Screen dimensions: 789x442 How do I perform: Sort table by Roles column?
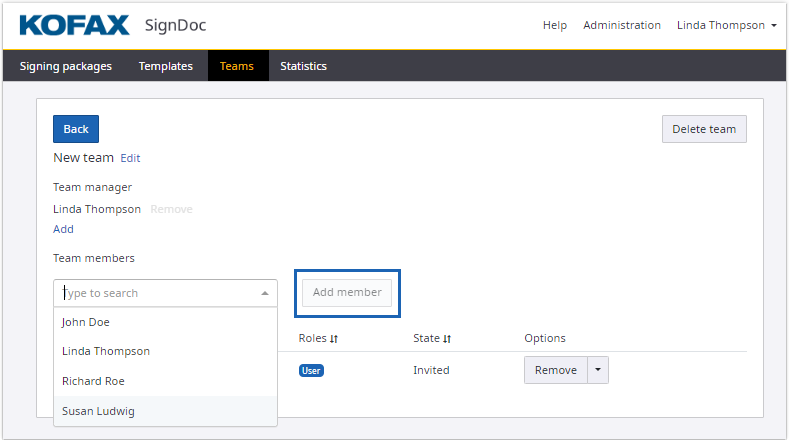318,339
